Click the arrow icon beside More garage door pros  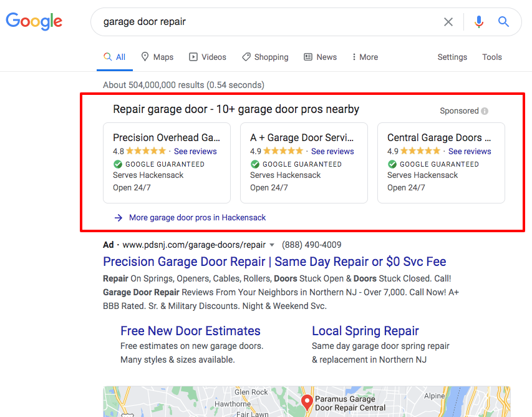click(118, 218)
